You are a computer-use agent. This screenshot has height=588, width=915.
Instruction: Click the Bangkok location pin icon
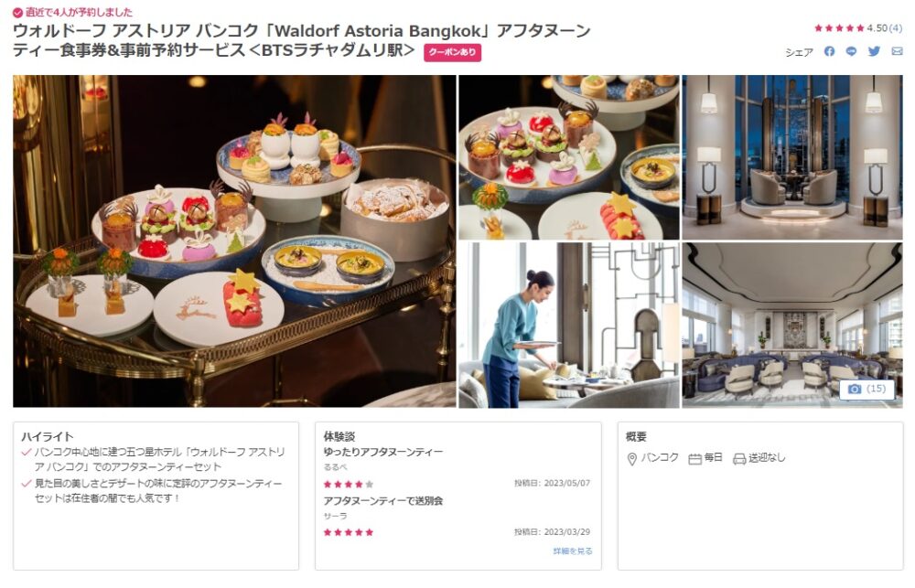(631, 459)
